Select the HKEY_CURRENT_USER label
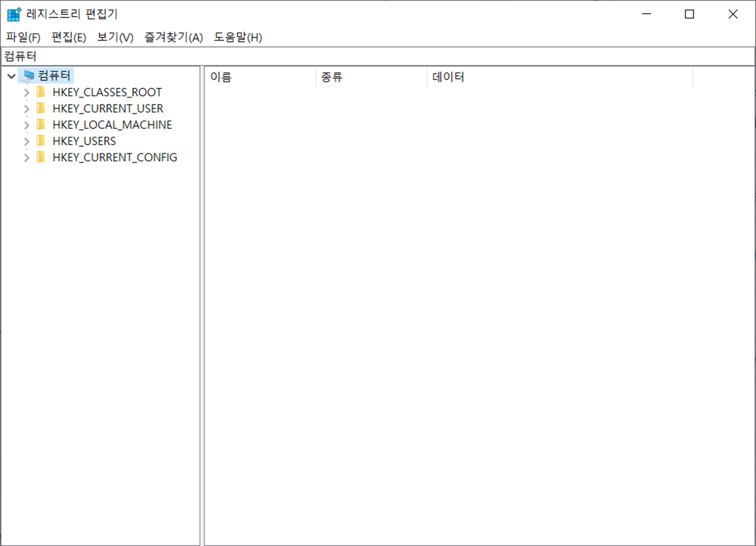Screen dimensions: 756x546 pos(108,108)
